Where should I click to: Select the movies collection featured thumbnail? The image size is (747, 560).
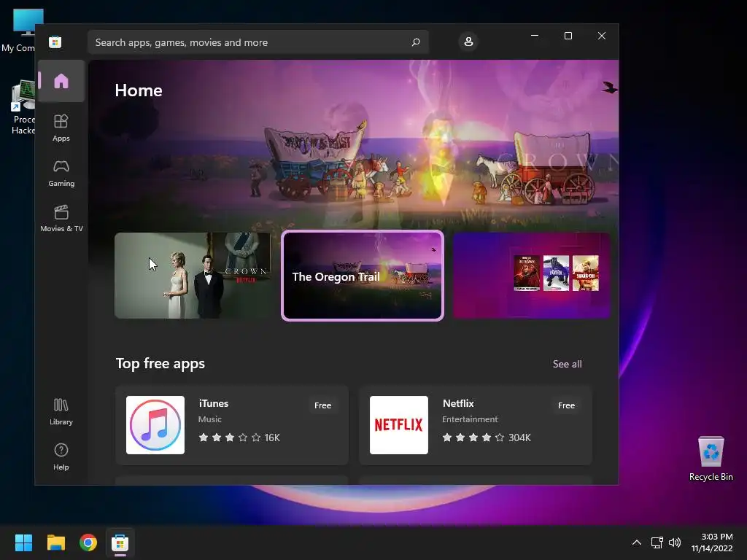tap(532, 275)
